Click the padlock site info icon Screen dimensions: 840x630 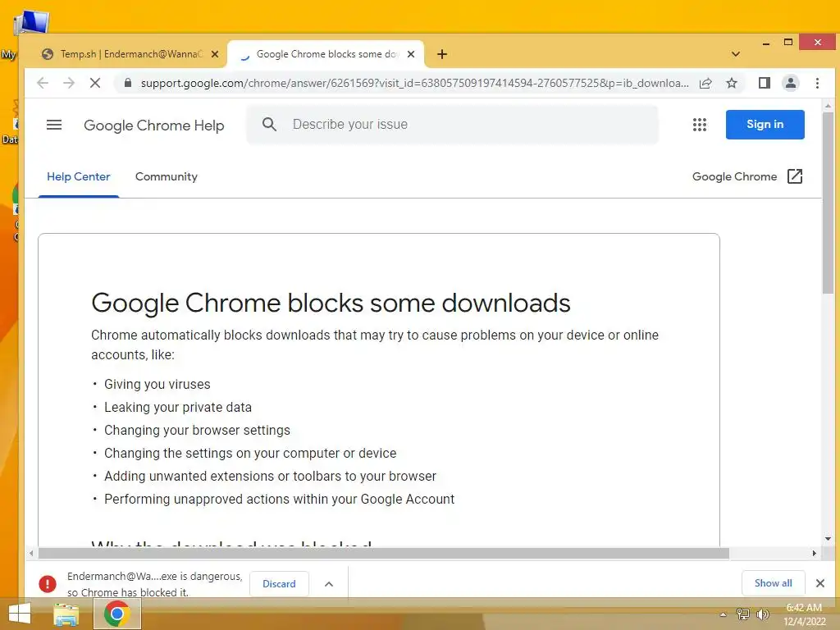(127, 83)
